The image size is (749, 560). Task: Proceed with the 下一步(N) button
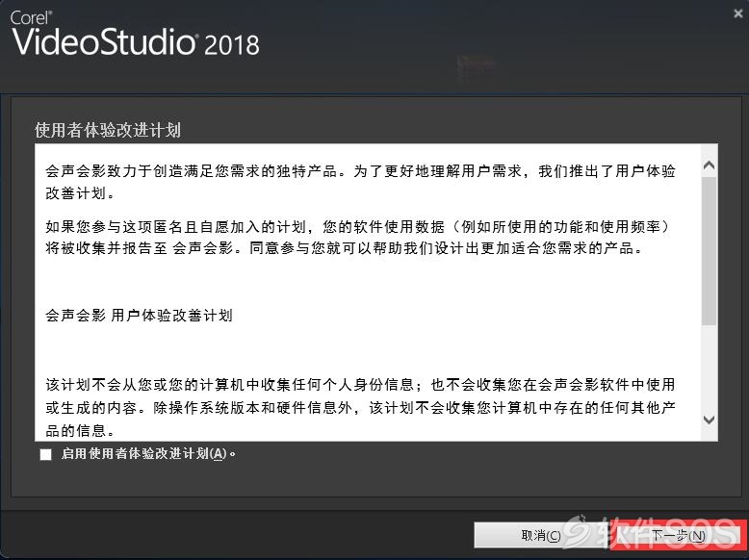pyautogui.click(x=679, y=535)
